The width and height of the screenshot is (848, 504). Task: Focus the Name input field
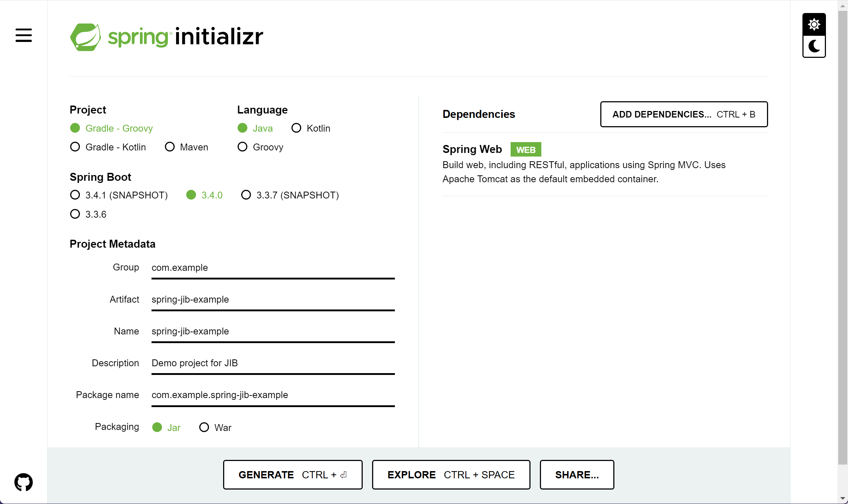tap(273, 332)
